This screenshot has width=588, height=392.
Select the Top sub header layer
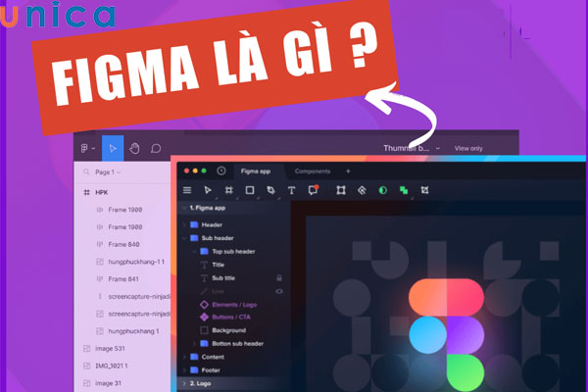point(233,251)
